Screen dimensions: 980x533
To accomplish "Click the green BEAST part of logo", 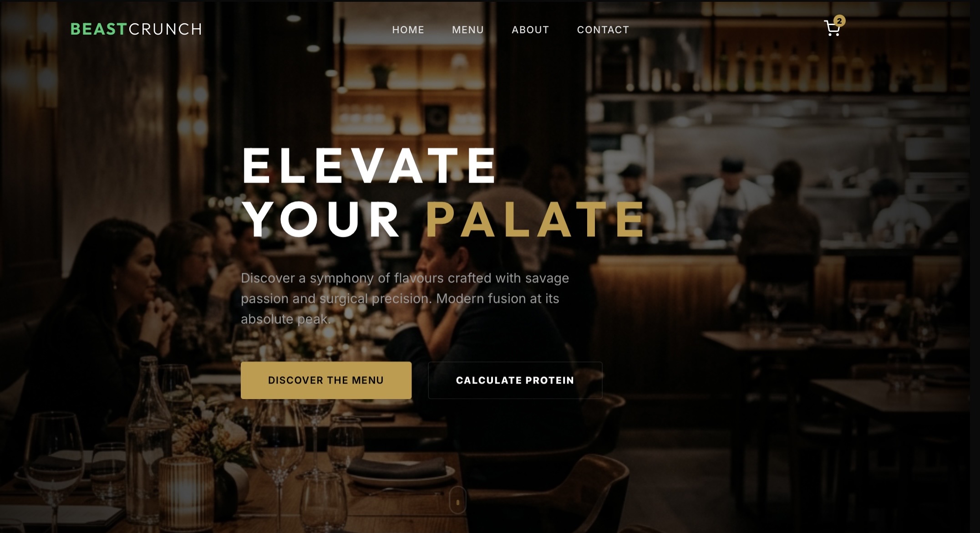I will click(x=99, y=29).
